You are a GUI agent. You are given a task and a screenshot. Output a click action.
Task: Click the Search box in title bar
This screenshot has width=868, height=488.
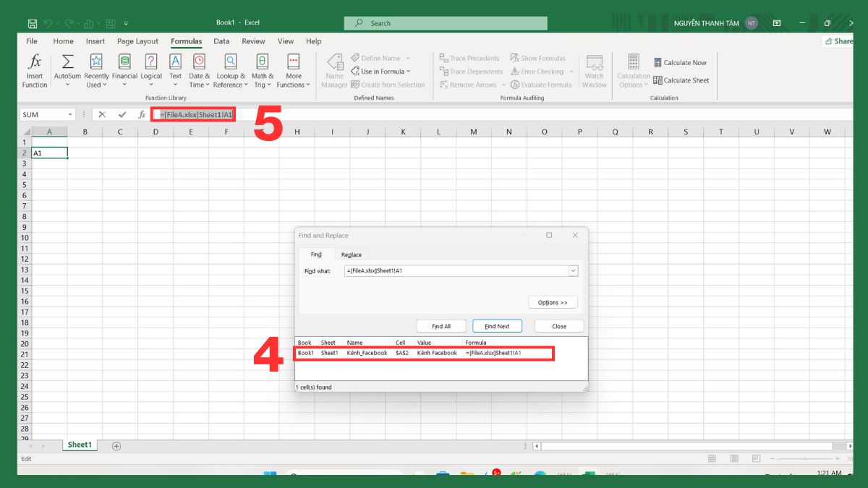click(446, 23)
